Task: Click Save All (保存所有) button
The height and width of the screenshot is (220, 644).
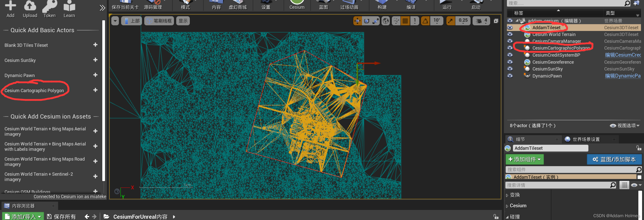Action: 61,216
